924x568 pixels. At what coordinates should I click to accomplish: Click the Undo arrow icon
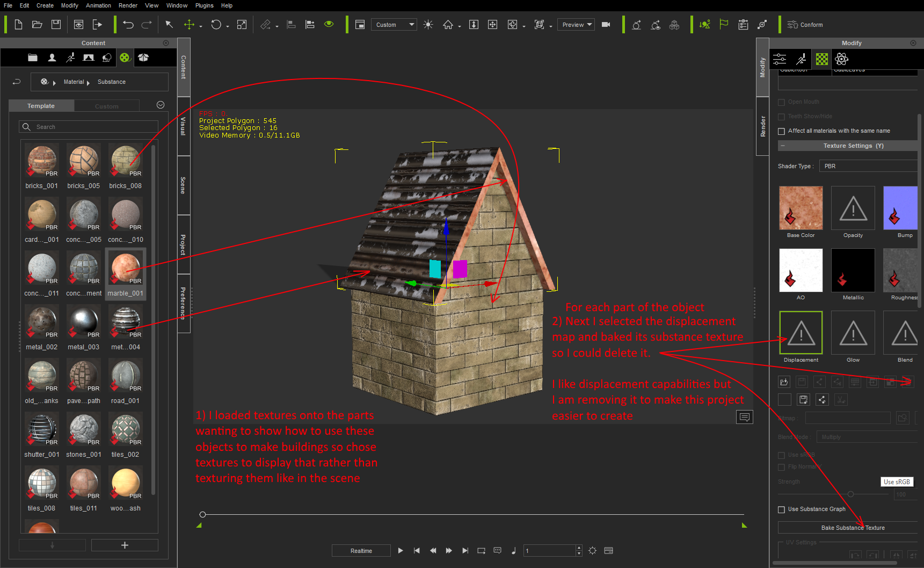pyautogui.click(x=128, y=25)
